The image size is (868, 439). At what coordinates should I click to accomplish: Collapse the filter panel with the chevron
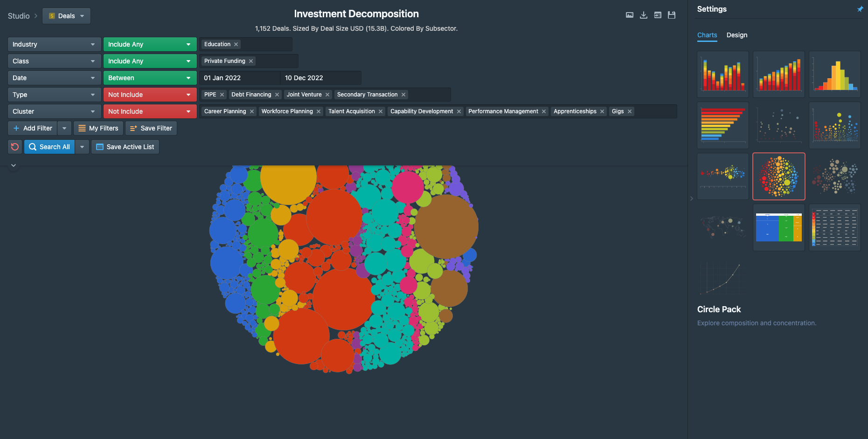13,165
